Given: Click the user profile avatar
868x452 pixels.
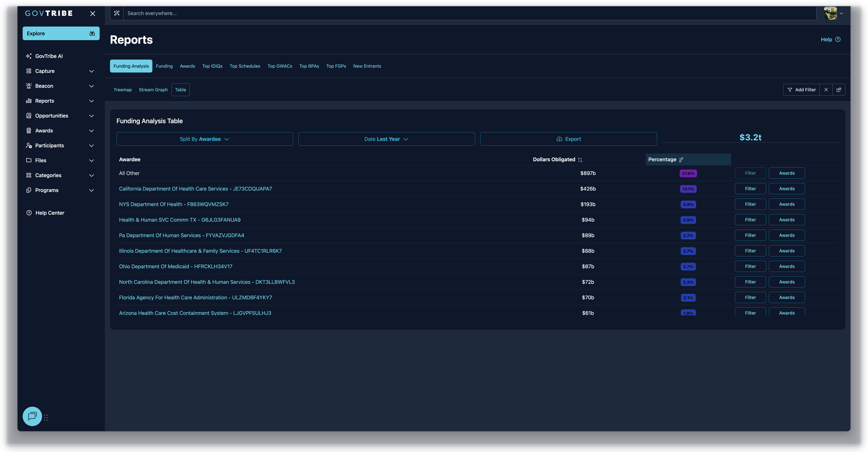Looking at the screenshot, I should point(830,13).
